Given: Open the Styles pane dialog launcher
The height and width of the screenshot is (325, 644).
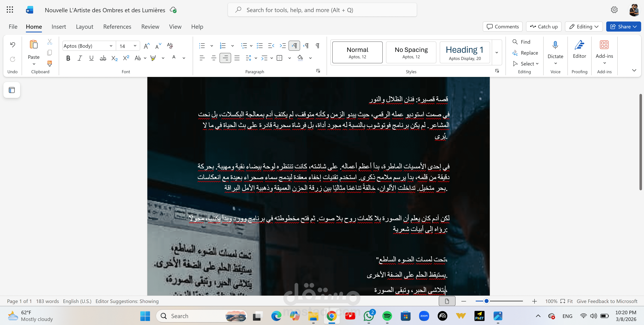Looking at the screenshot, I should (497, 71).
